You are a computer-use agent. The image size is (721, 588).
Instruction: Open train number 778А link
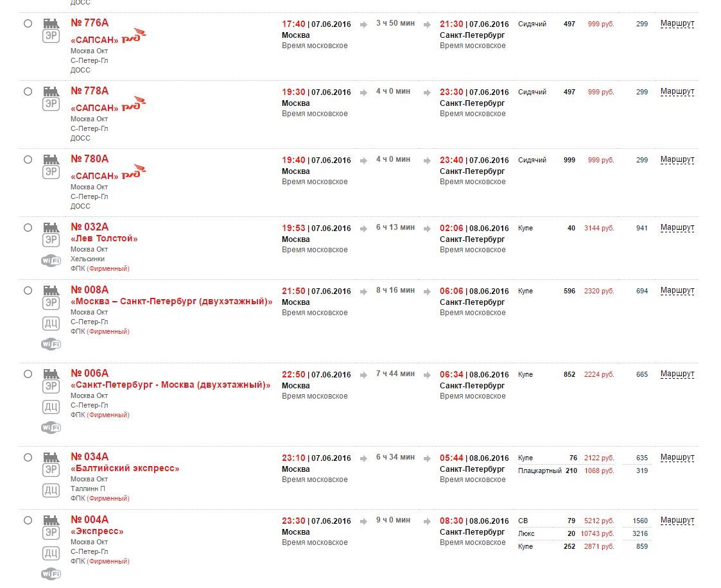click(x=89, y=91)
